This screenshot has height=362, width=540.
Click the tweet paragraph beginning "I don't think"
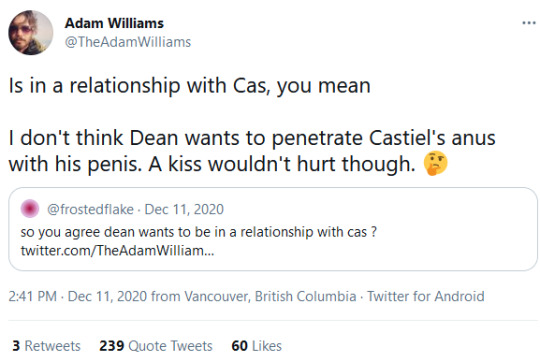click(252, 151)
